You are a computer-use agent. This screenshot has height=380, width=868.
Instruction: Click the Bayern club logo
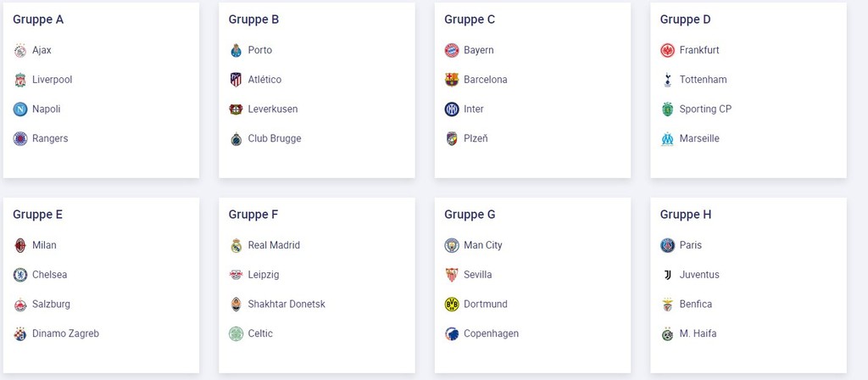coord(452,50)
